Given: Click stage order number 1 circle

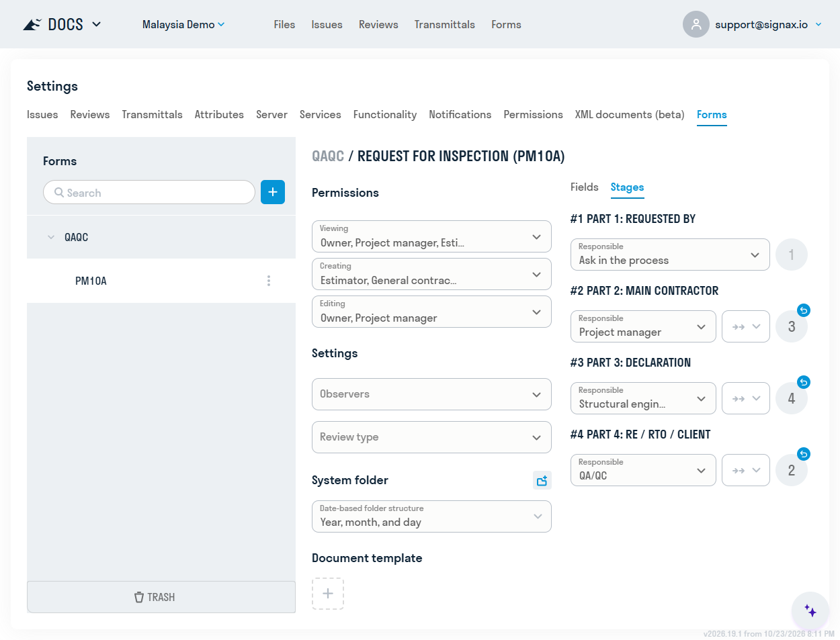Looking at the screenshot, I should (792, 255).
